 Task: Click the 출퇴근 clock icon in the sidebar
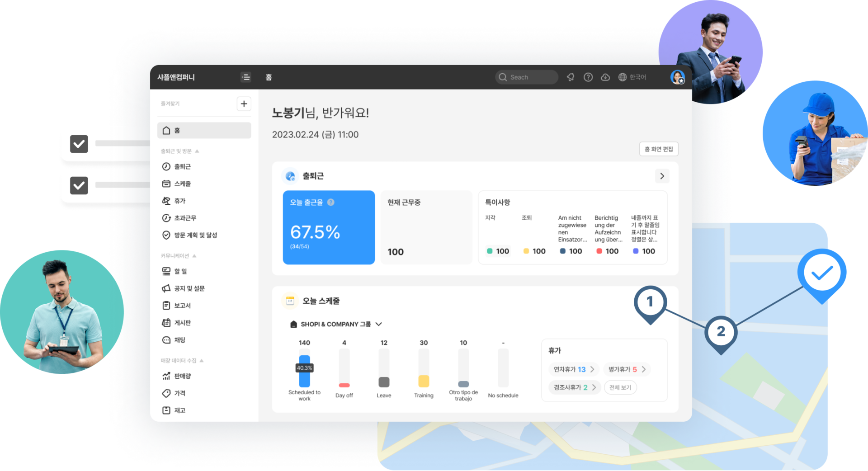click(166, 166)
